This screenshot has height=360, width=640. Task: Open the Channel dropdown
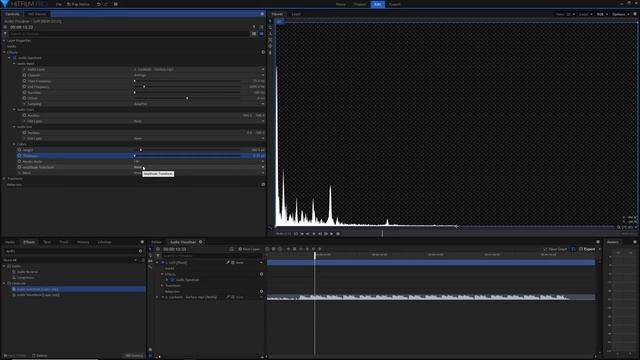coord(199,75)
